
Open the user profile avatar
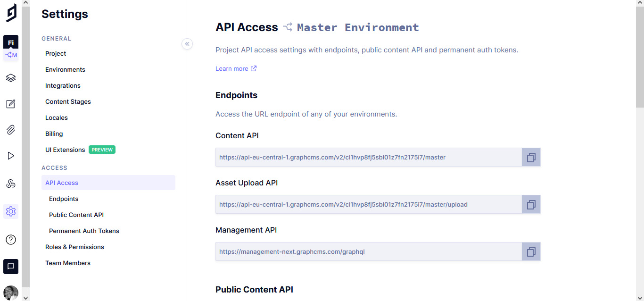point(11,293)
